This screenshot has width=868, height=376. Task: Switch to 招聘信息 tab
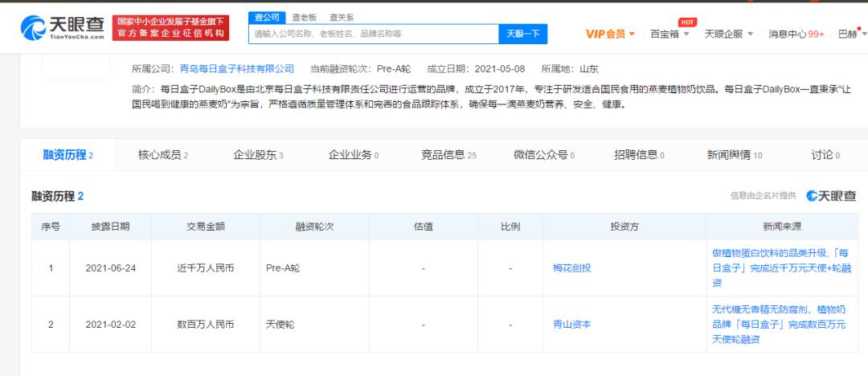639,155
